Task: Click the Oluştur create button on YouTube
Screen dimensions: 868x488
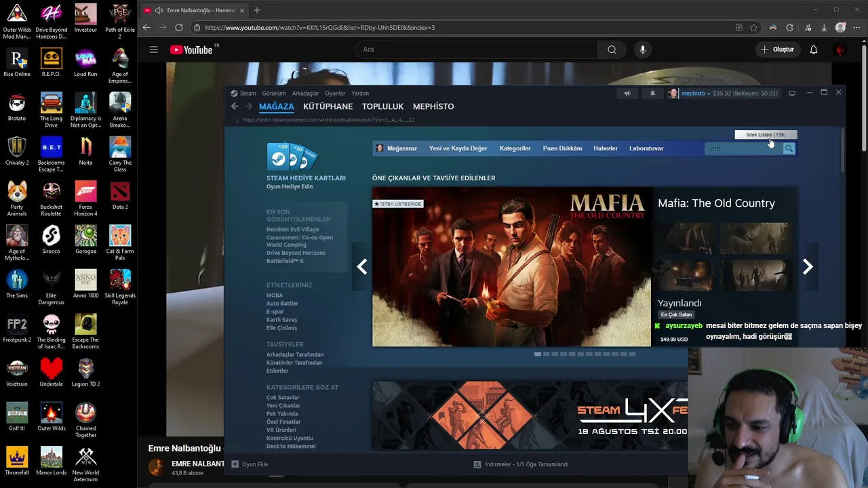Action: [776, 49]
